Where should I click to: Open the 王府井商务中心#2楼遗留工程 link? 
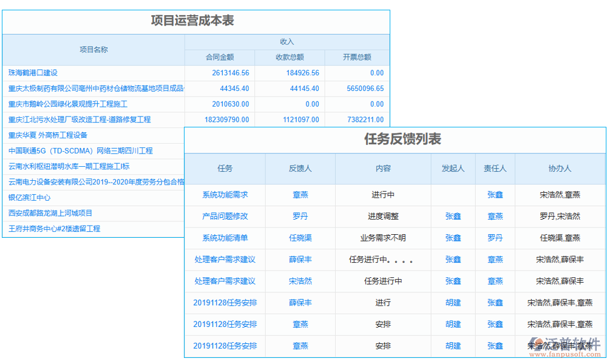click(56, 229)
